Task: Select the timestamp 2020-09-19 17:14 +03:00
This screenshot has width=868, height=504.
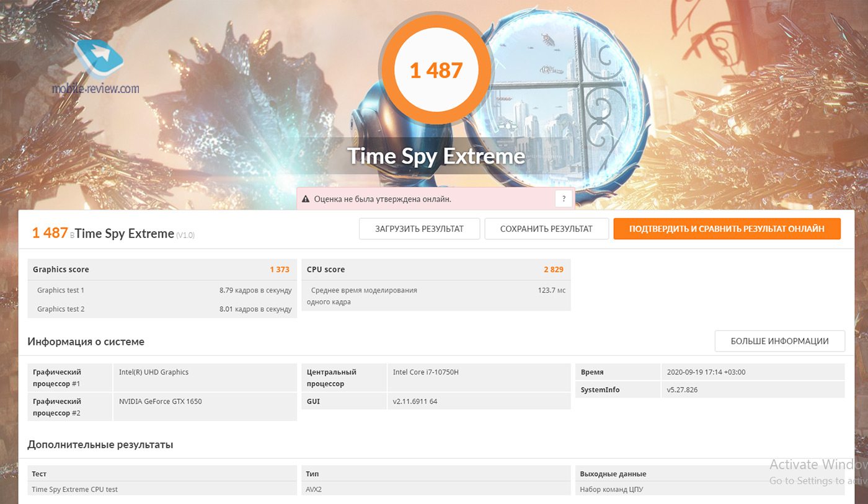Action: tap(706, 372)
